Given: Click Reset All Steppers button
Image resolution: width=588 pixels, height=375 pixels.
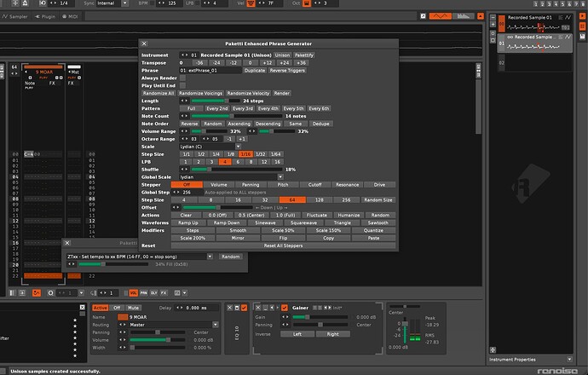Looking at the screenshot, I should pyautogui.click(x=283, y=245).
